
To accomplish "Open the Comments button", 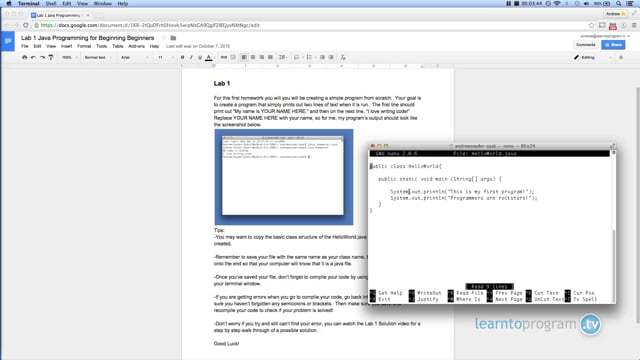I will coord(586,45).
